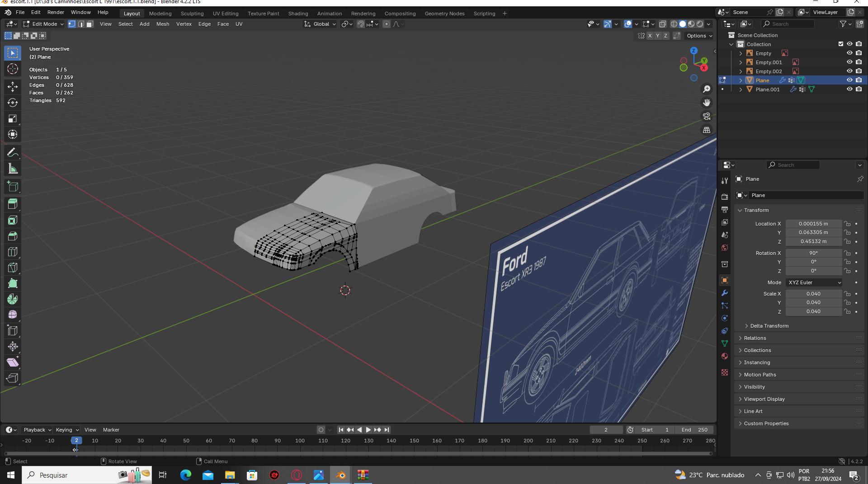Expand the Viewport Display panel
Image resolution: width=868 pixels, height=484 pixels.
coord(764,399)
